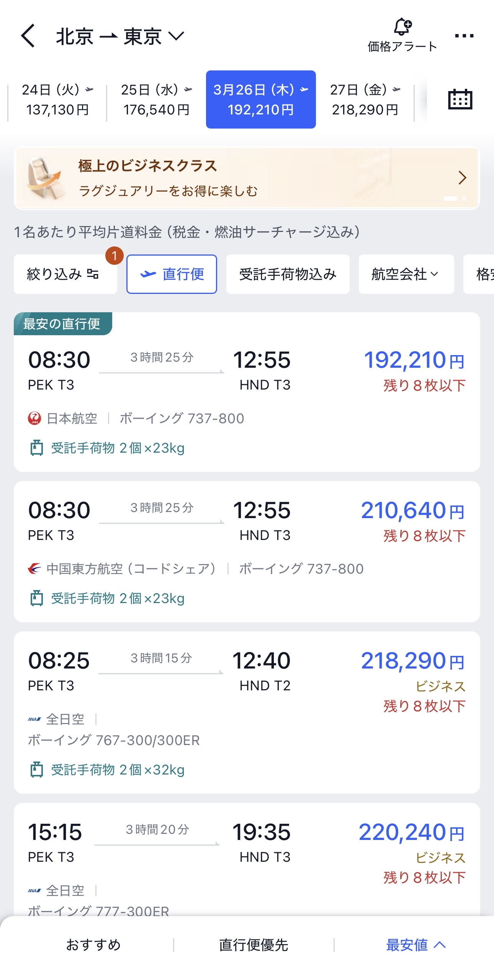Screen dimensions: 494x980
Task: Tap the ANA logo on the 08:25 flight
Action: 34,719
